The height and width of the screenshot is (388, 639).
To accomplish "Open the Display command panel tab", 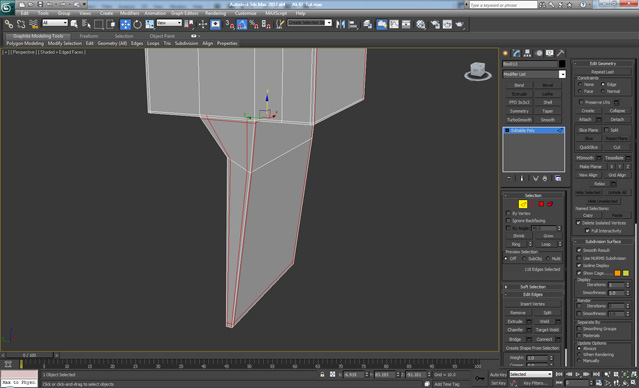I will coord(550,53).
